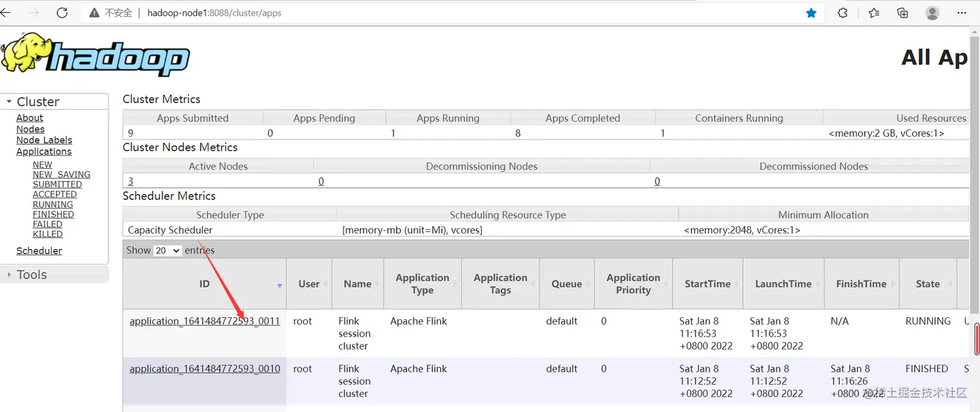The width and height of the screenshot is (980, 412).
Task: Filter applications by SUBMITTED state
Action: [x=58, y=184]
